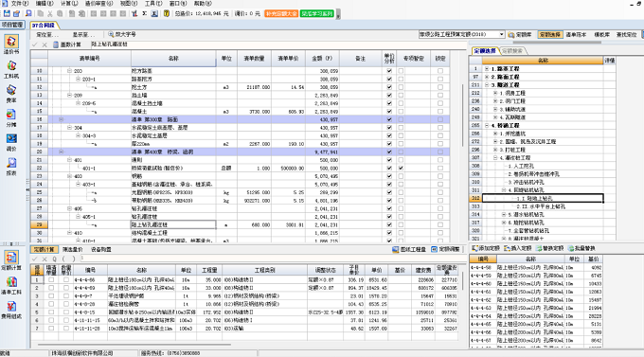Click the 基数计算 calculator icon
The height and width of the screenshot is (357, 644).
pos(56,45)
